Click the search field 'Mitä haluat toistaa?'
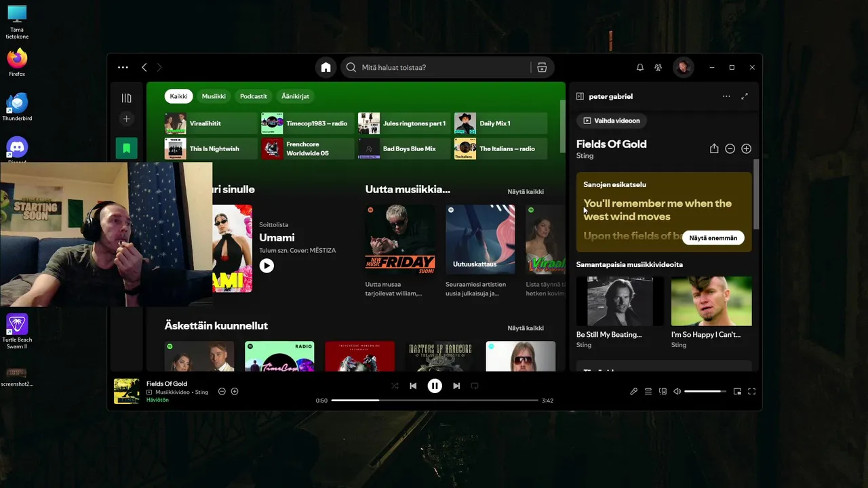 point(437,68)
